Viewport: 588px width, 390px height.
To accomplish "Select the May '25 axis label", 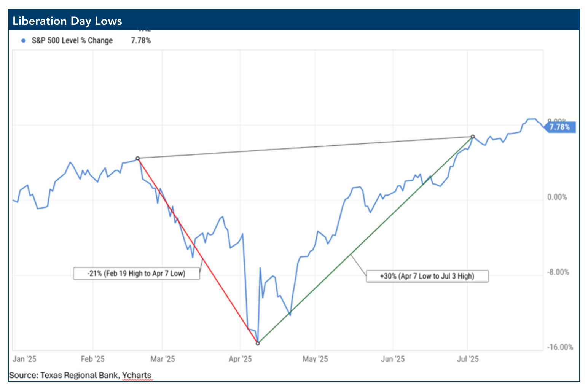I will pos(315,359).
